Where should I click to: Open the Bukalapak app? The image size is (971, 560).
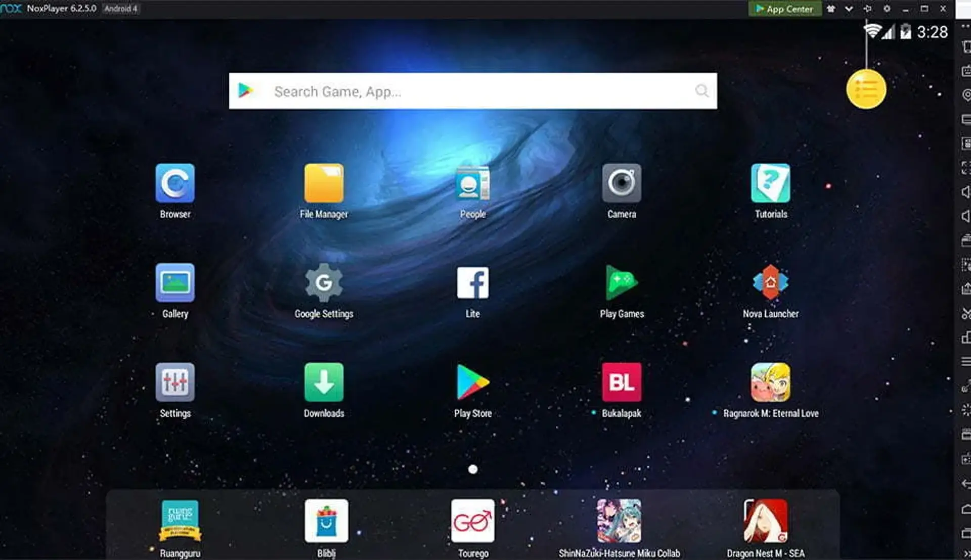point(622,382)
